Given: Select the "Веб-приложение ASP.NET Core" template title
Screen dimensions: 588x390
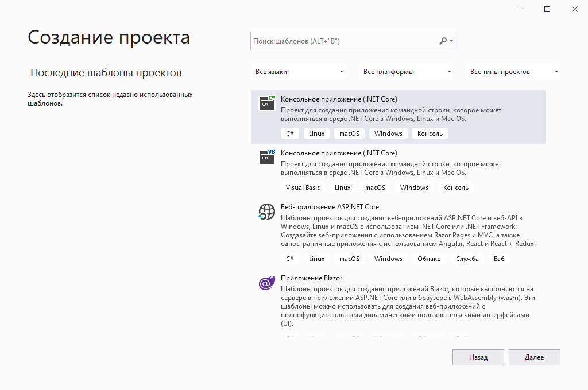Looking at the screenshot, I should click(x=330, y=207).
